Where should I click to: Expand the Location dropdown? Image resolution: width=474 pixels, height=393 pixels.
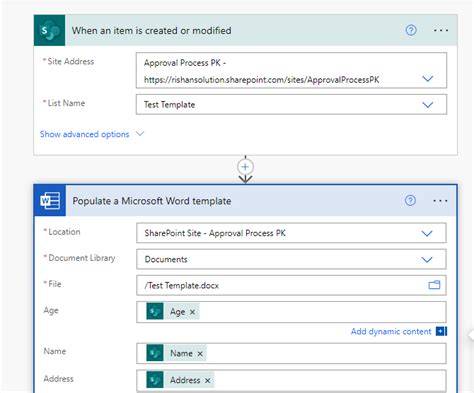click(x=427, y=233)
